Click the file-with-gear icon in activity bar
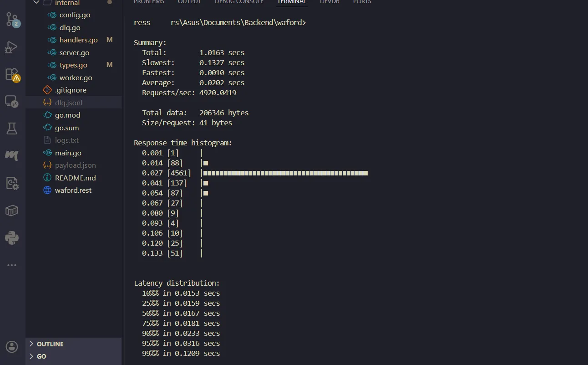 [x=12, y=183]
